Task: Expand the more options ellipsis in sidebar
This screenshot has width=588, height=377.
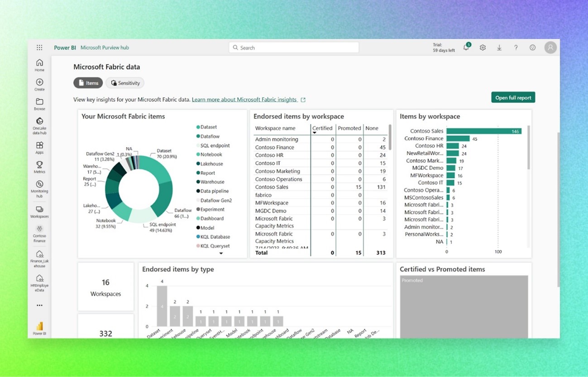Action: pos(39,305)
